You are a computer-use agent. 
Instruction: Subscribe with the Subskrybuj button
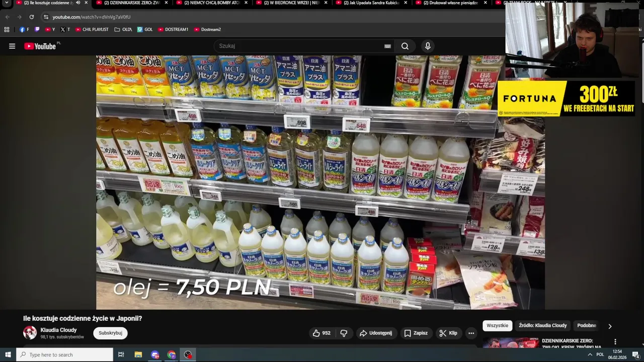tap(110, 333)
